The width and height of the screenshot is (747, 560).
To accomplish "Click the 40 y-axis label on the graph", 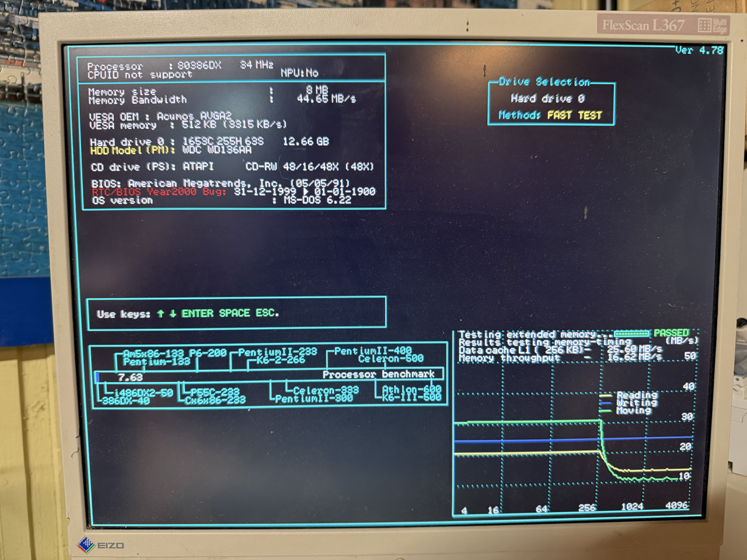I will (x=689, y=386).
